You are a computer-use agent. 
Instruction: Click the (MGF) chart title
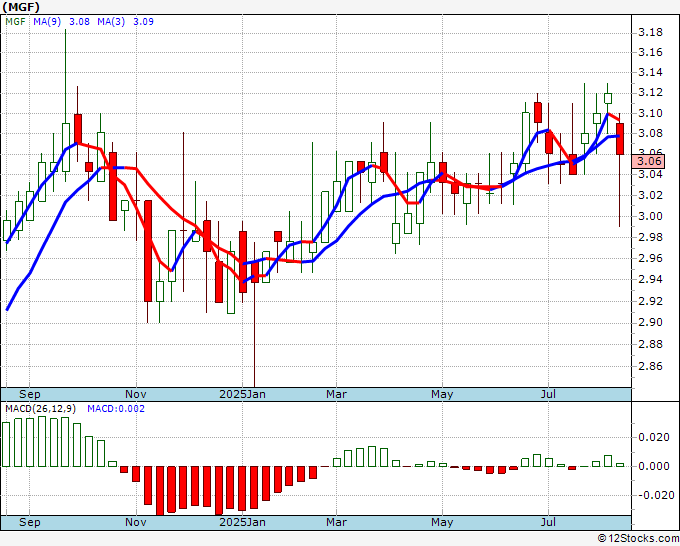pos(21,7)
